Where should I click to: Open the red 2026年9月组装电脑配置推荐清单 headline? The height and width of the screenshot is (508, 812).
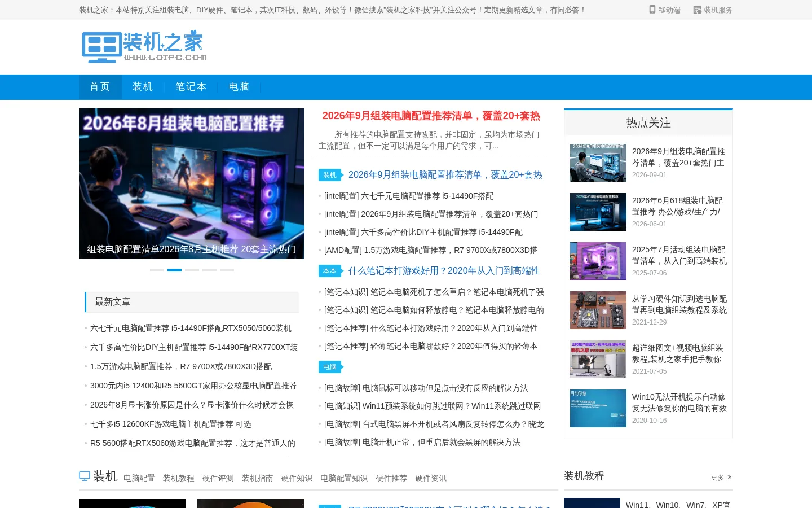[x=431, y=116]
